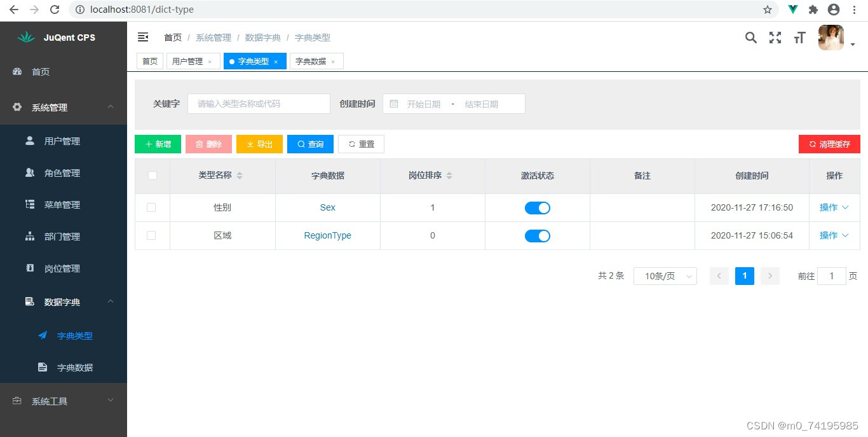Click 首页 in the breadcrumb
Viewport: 868px width, 437px height.
[x=173, y=38]
